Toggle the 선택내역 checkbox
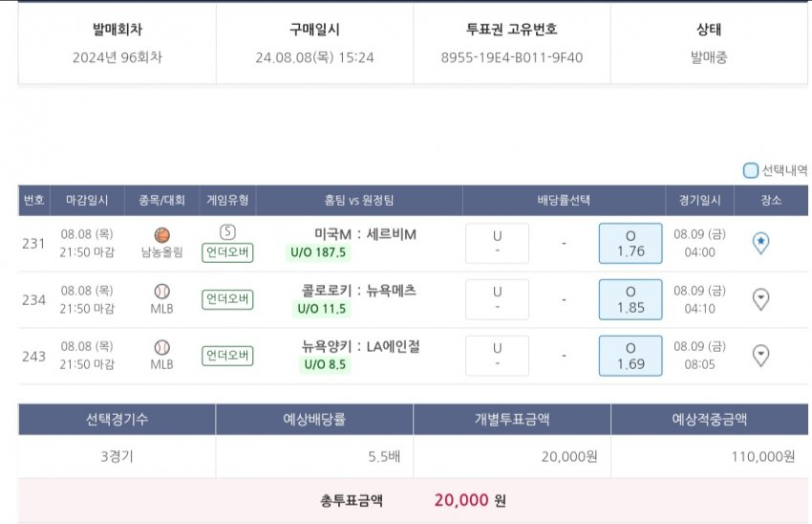The width and height of the screenshot is (812, 524). point(751,171)
